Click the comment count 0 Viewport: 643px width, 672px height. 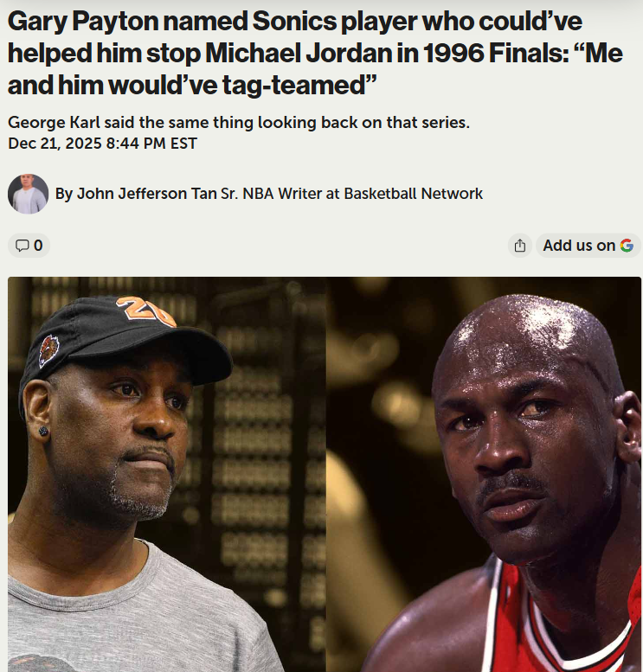tap(38, 246)
